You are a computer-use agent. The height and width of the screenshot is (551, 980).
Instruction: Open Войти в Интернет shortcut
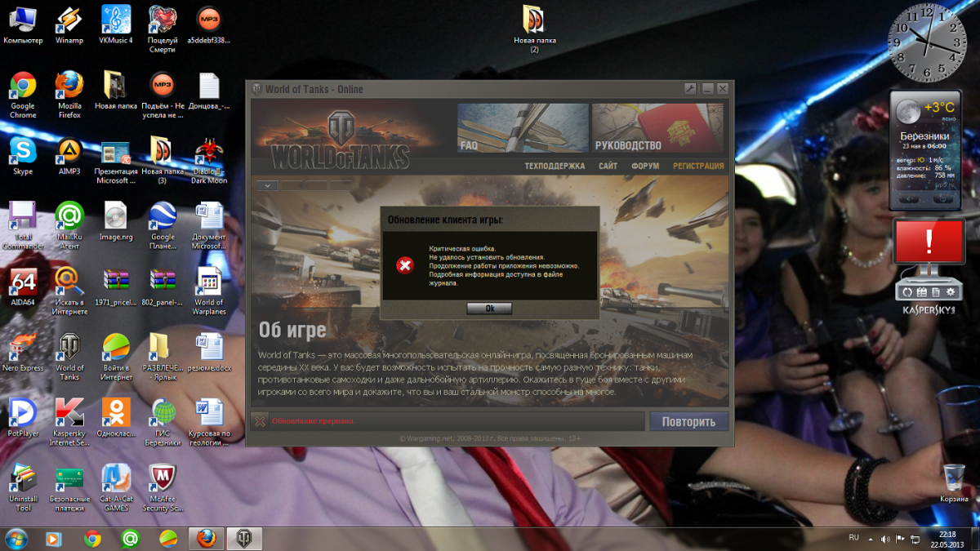[116, 357]
